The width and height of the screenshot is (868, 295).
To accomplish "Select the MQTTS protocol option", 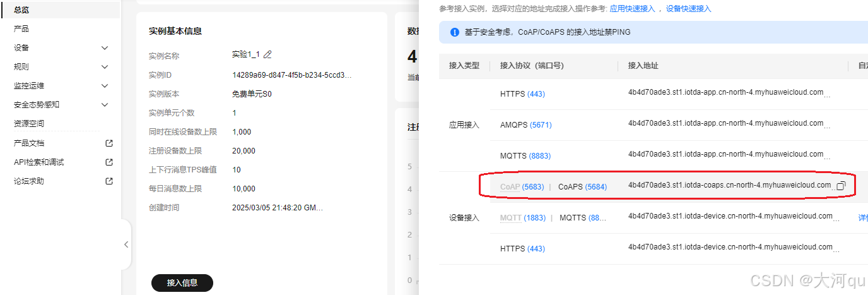I will pyautogui.click(x=583, y=218).
